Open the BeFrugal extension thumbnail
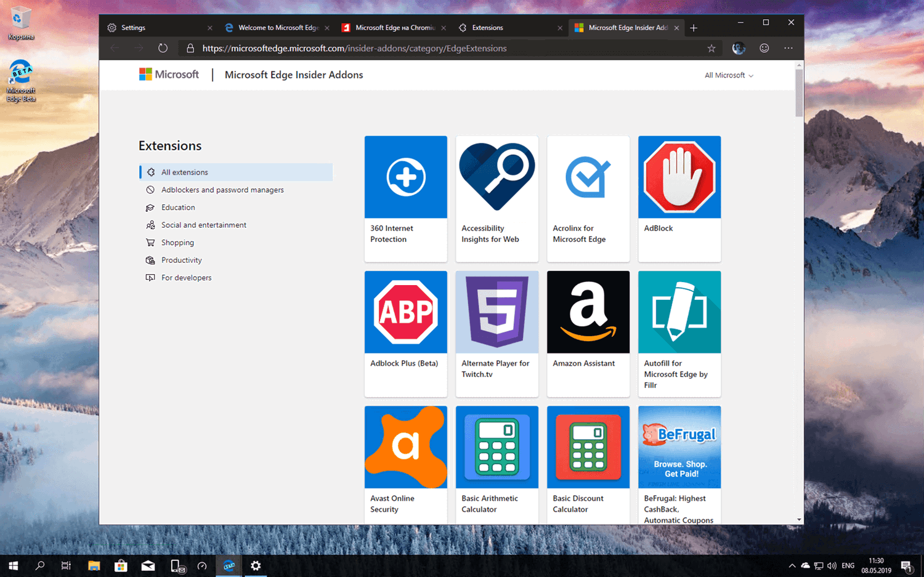The image size is (924, 577). pyautogui.click(x=679, y=447)
